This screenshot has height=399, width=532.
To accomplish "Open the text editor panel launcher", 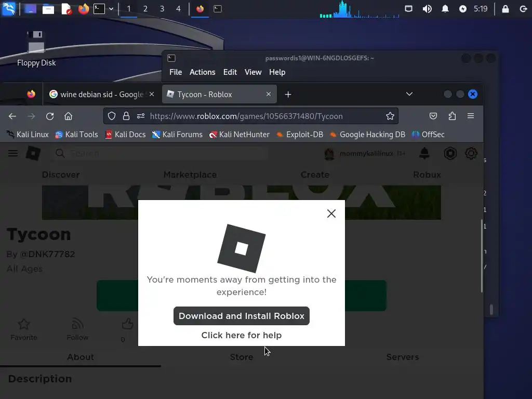I will pyautogui.click(x=66, y=9).
